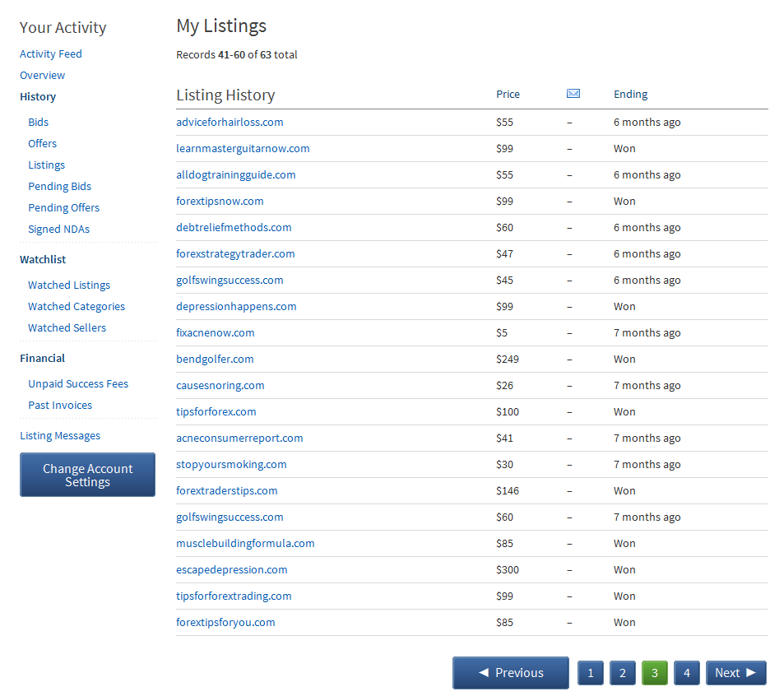
Task: Jump to page 4
Action: click(686, 673)
